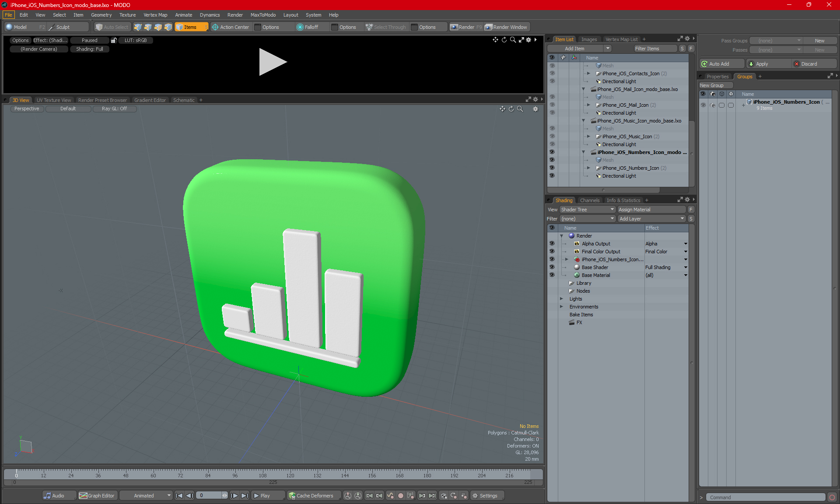Viewport: 840px width, 504px height.
Task: Reset the preview with refresh icon
Action: pos(504,40)
